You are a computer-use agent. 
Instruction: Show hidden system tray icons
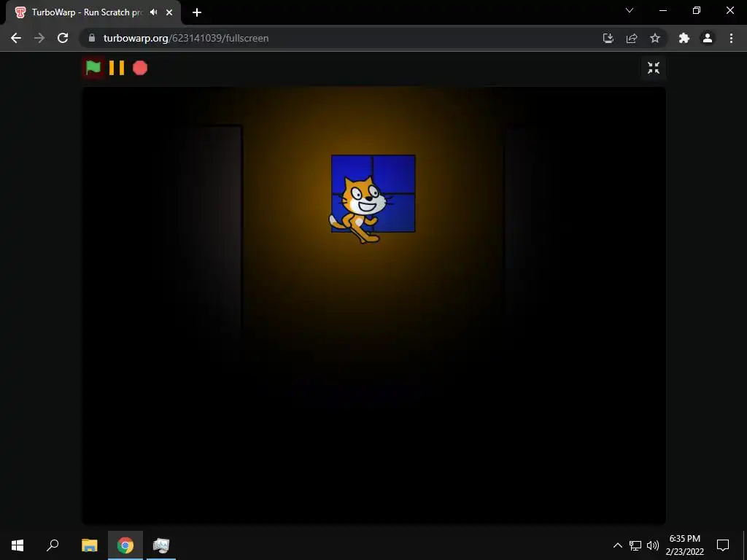click(x=617, y=545)
